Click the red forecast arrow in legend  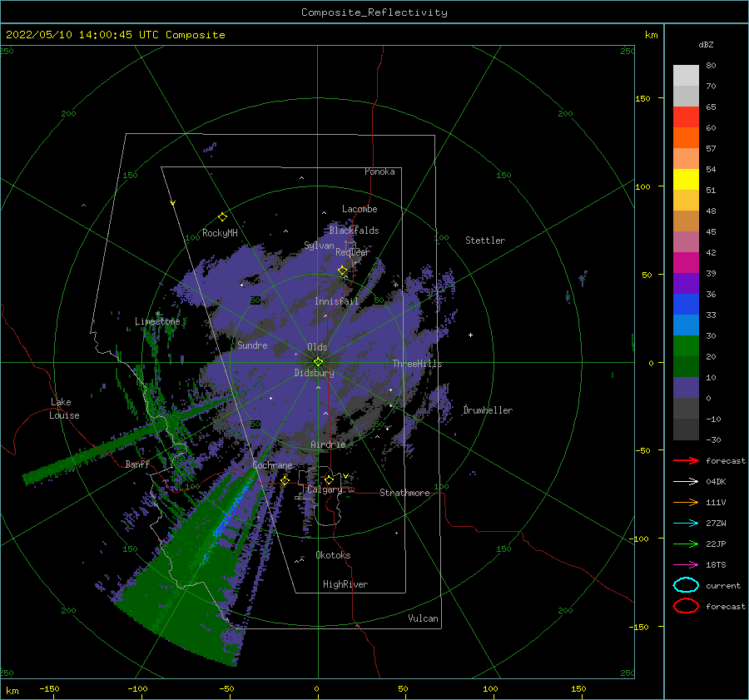point(686,460)
